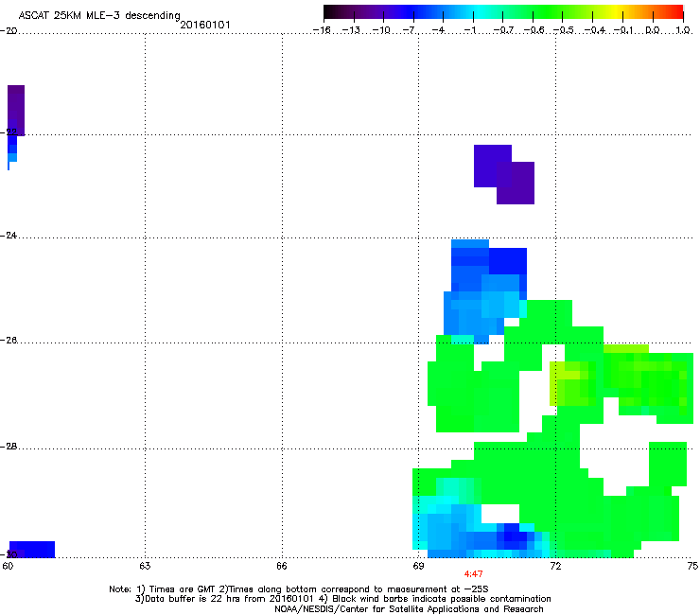Click the latitude axis label "-28"
700x615 pixels.
click(9, 447)
